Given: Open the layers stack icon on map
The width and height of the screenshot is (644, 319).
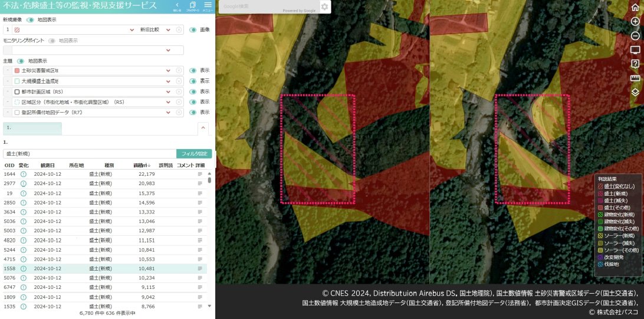Looking at the screenshot, I should point(635,92).
